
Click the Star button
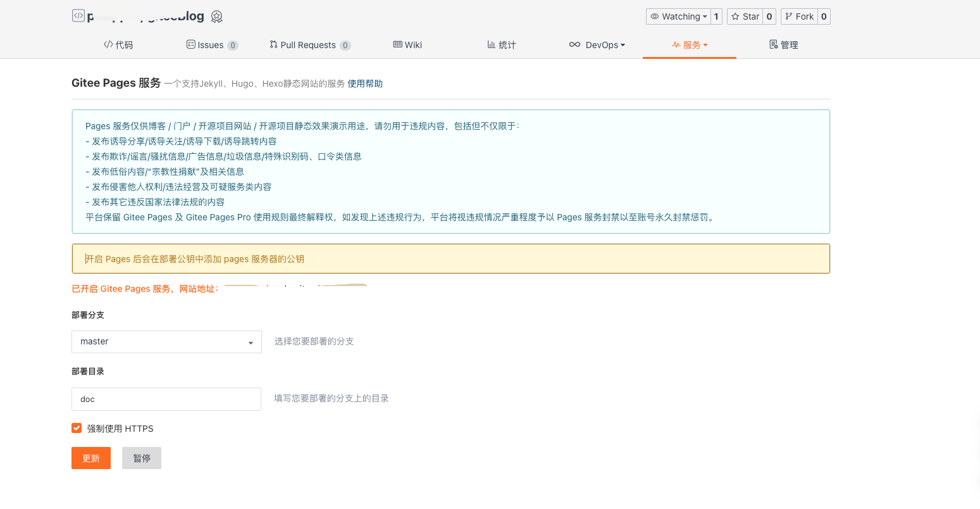(745, 16)
